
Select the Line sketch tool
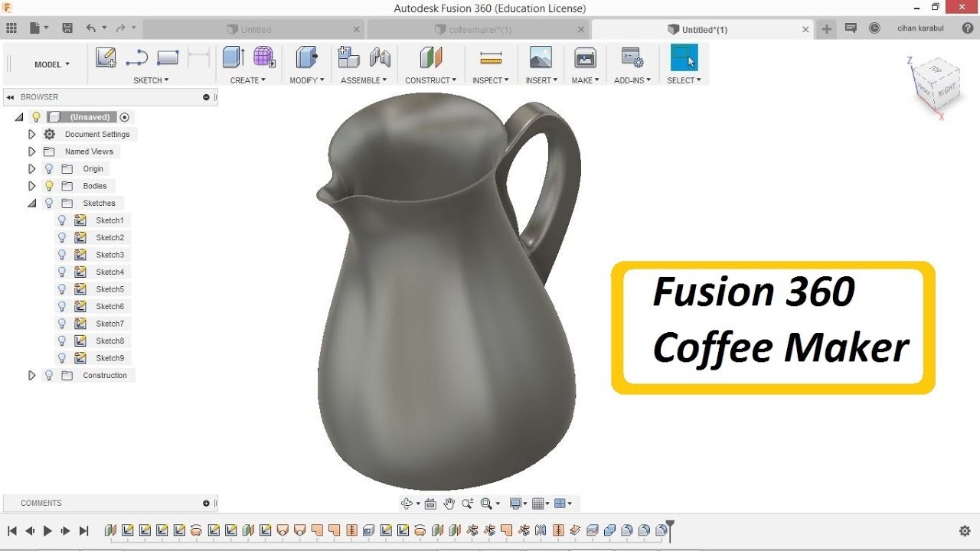pyautogui.click(x=137, y=57)
